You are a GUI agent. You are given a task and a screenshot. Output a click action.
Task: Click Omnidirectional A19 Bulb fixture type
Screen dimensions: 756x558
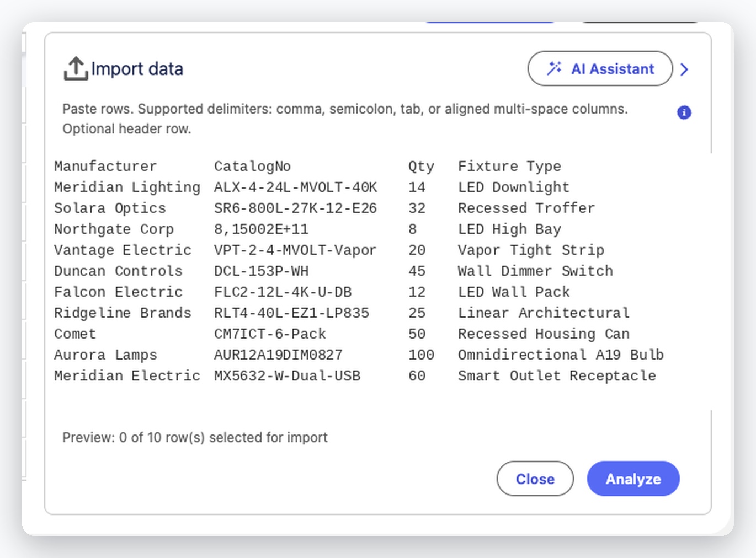click(561, 355)
